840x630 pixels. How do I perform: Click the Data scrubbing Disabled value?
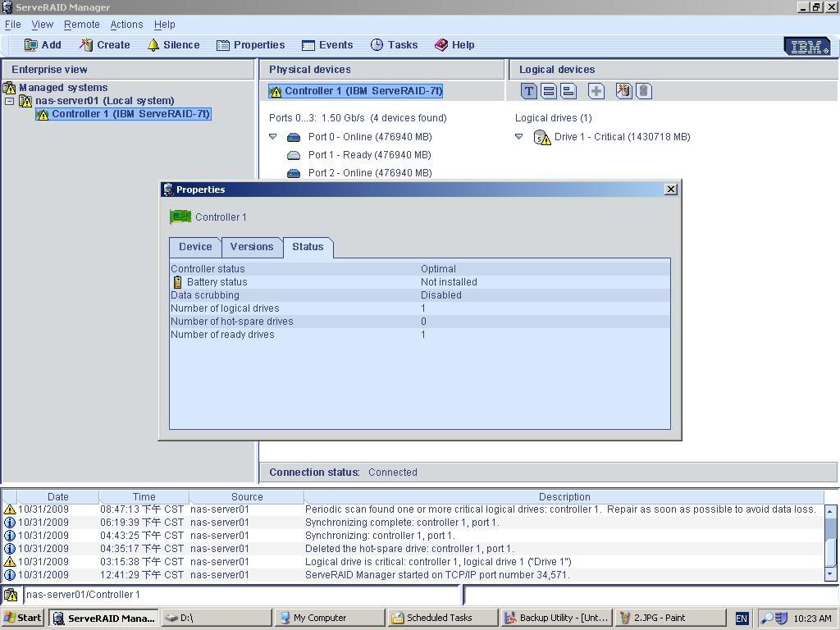(441, 295)
